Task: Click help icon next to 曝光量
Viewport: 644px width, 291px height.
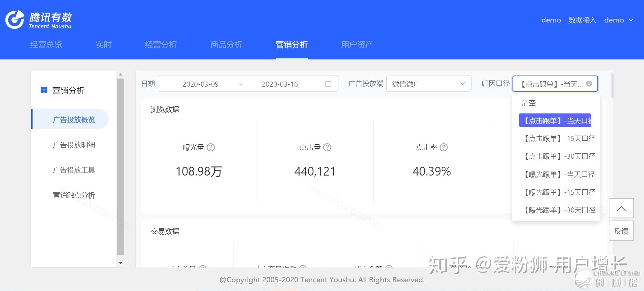Action: (x=211, y=147)
